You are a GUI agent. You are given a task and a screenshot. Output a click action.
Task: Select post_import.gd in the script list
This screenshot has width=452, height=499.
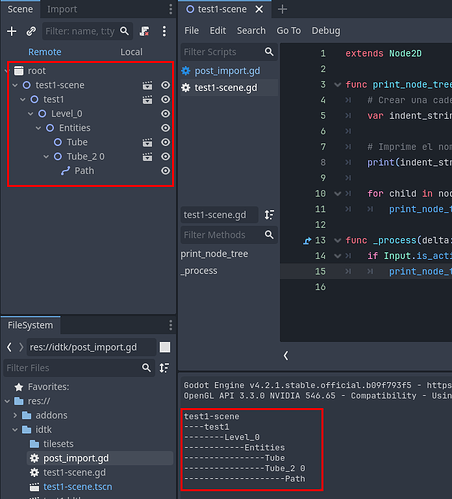coord(227,71)
